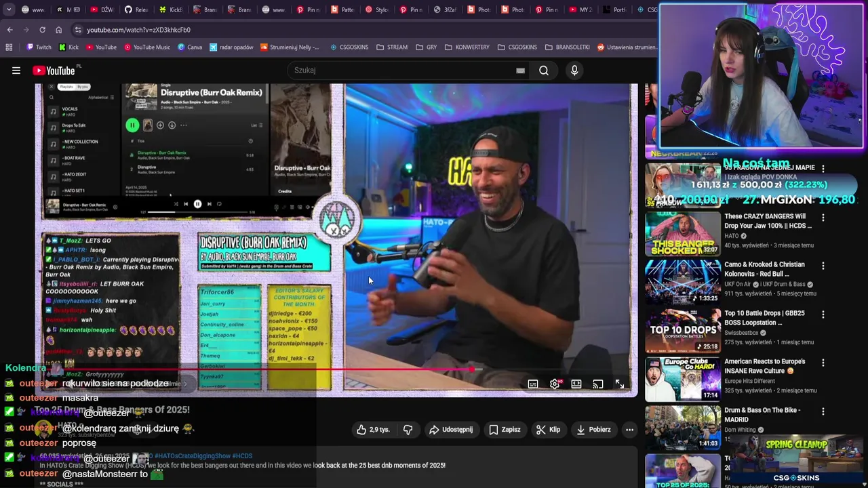The image size is (868, 488).
Task: Open options menu for Drum & Bass On The Bike
Action: (x=823, y=411)
